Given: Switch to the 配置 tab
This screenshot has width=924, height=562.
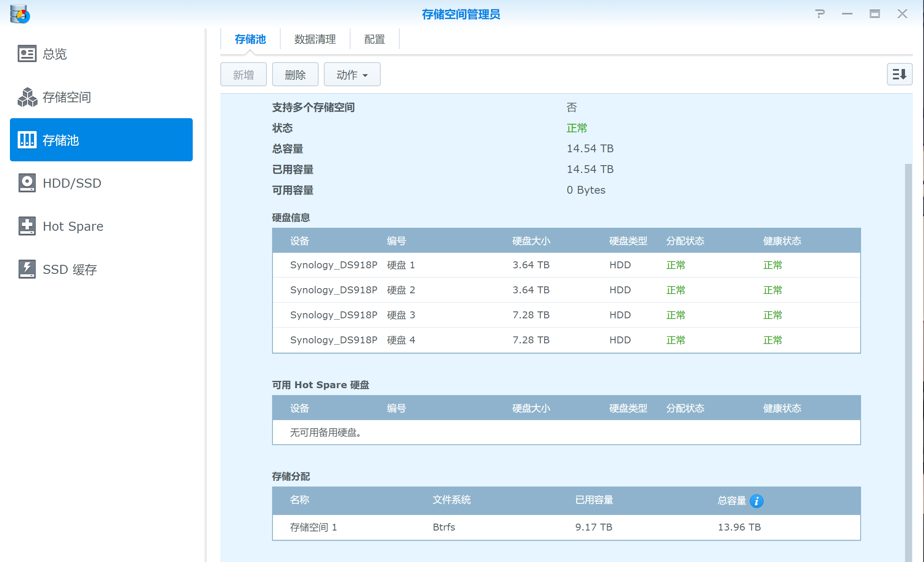Looking at the screenshot, I should [x=375, y=39].
